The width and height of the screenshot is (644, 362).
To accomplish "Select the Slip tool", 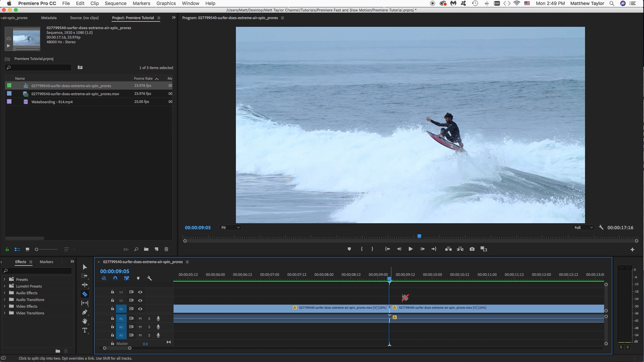I will [85, 303].
